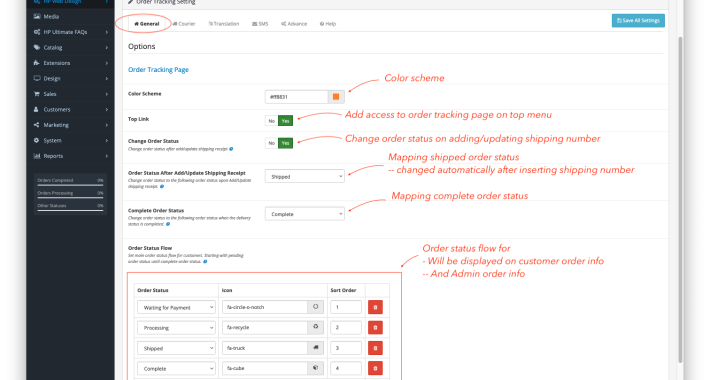Click the System gear icon in sidebar
This screenshot has width=710, height=380.
37,140
